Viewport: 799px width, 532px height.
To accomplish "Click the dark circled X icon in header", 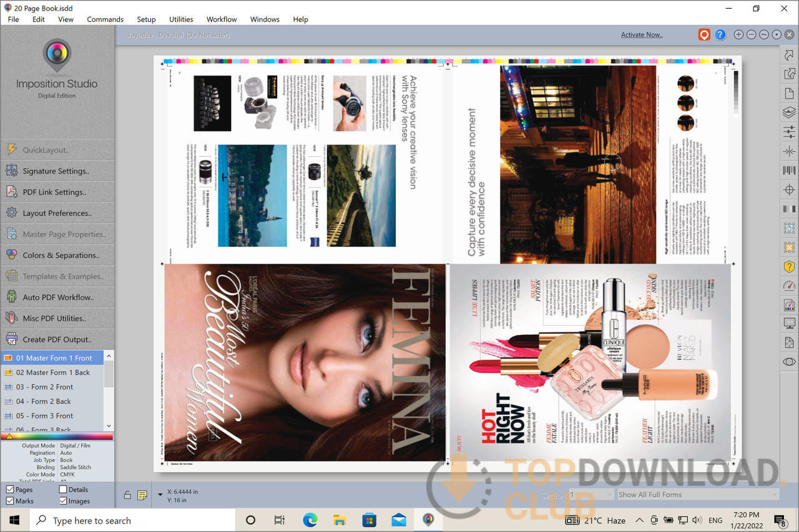I will (789, 35).
